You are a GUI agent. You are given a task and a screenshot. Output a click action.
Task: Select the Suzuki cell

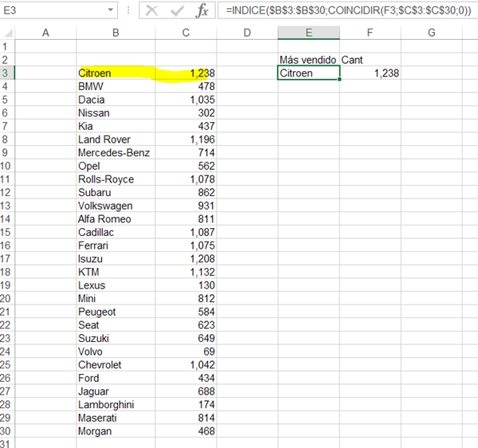click(116, 338)
